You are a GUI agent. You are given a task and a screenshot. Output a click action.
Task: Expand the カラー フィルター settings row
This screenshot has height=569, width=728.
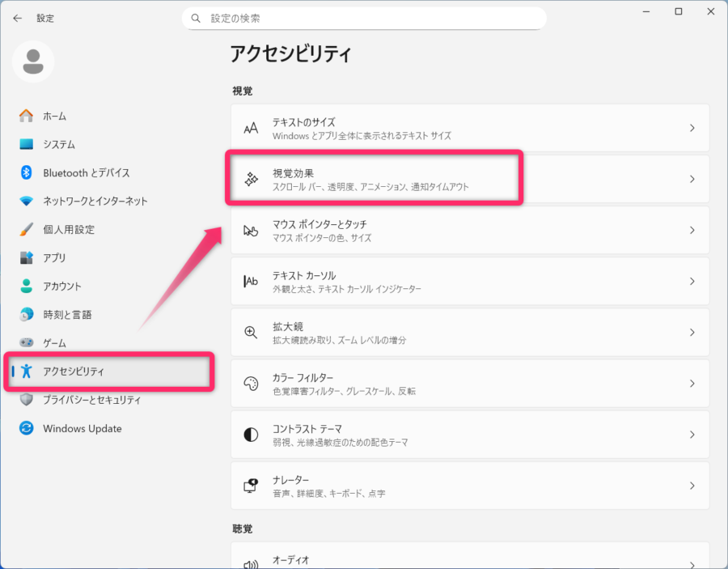pos(469,383)
